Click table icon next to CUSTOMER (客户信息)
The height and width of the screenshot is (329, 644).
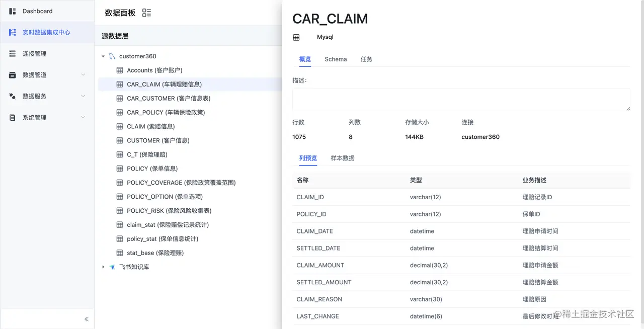click(x=120, y=140)
